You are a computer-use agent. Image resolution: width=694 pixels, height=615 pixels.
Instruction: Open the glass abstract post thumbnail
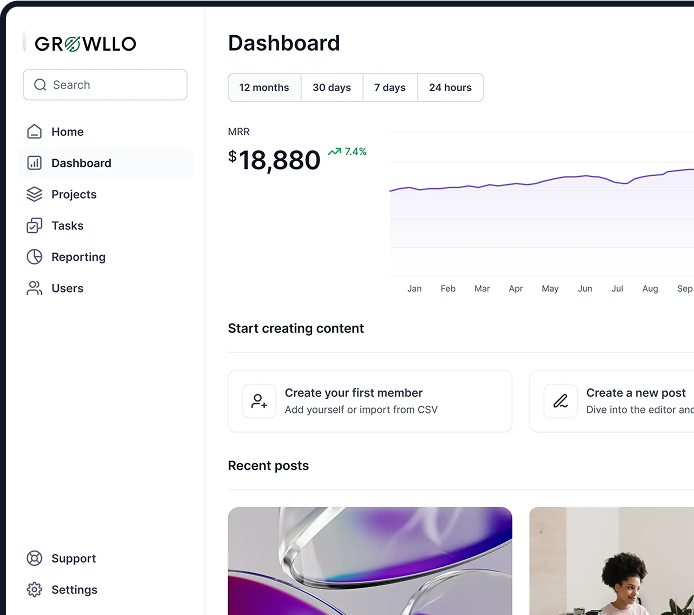(370, 560)
